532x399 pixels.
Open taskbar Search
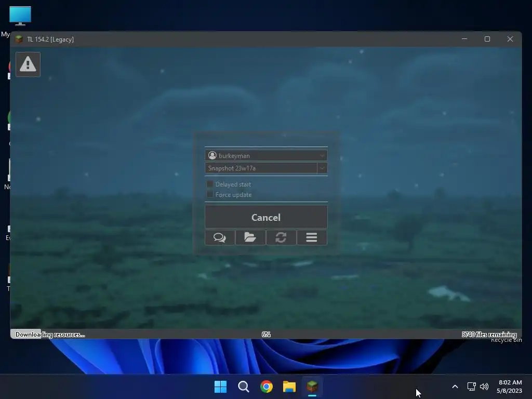coord(243,387)
